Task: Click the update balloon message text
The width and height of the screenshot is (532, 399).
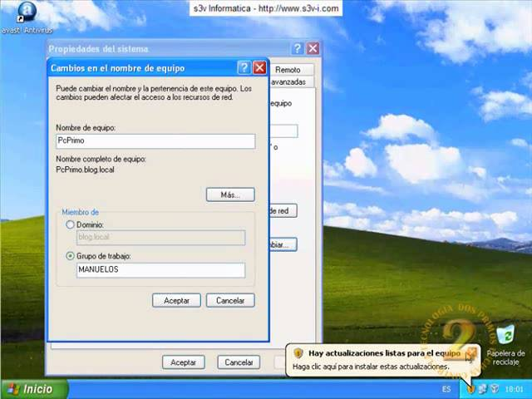Action: pos(371,367)
